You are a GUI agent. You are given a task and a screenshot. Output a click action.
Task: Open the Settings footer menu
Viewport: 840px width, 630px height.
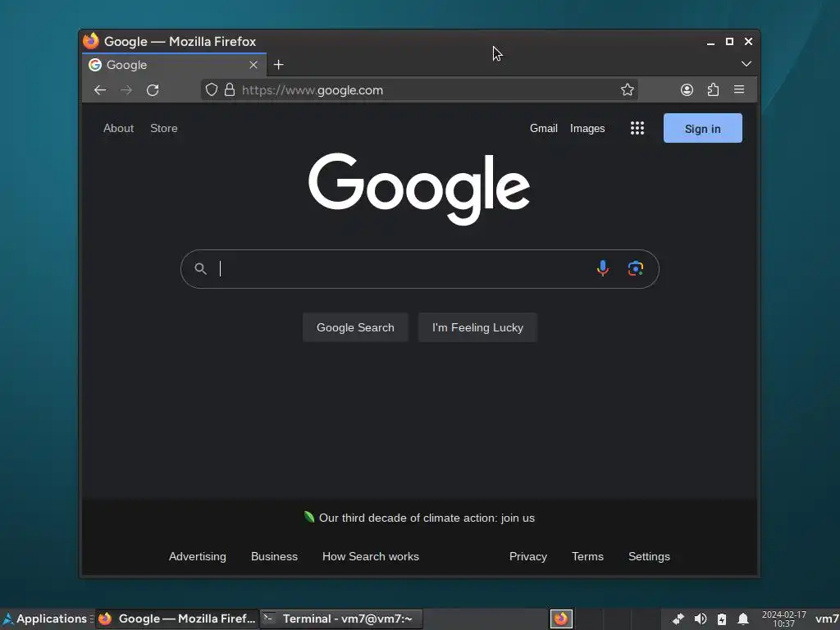tap(650, 556)
